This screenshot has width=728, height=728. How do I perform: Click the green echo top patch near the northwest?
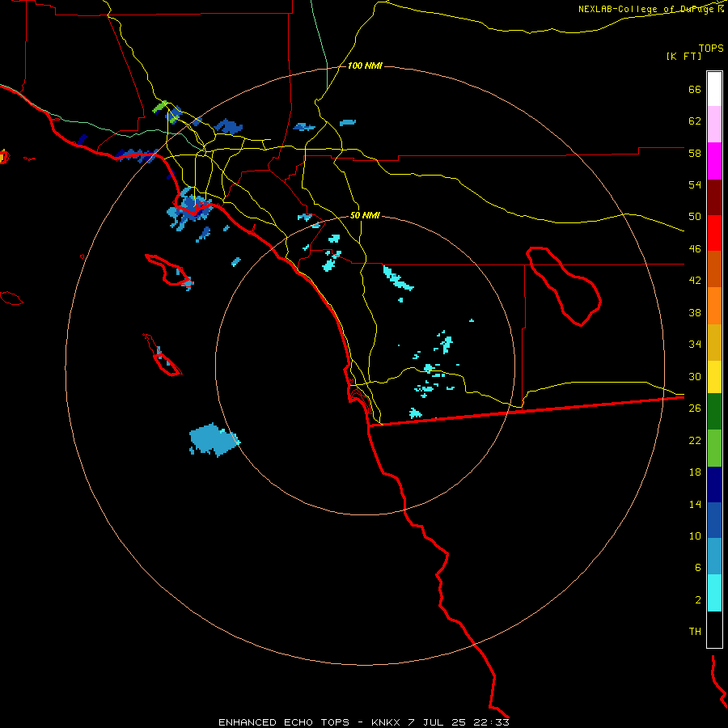tap(159, 107)
